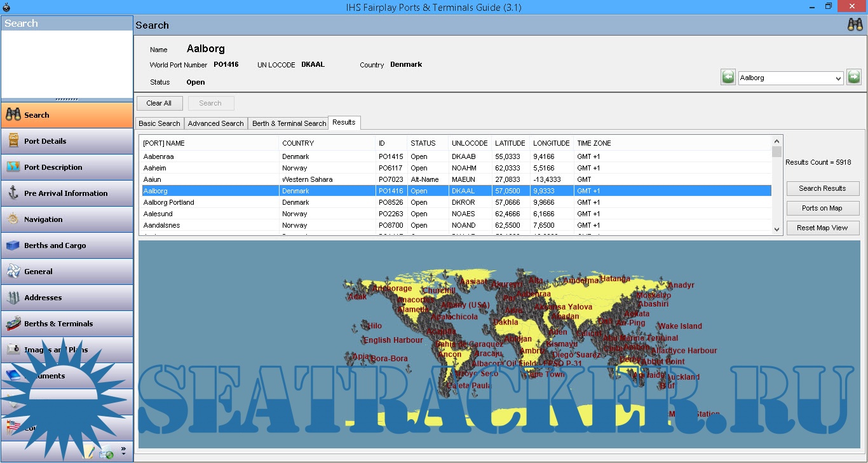This screenshot has width=868, height=463.
Task: Click results list scrollbar down arrow
Action: pos(776,230)
